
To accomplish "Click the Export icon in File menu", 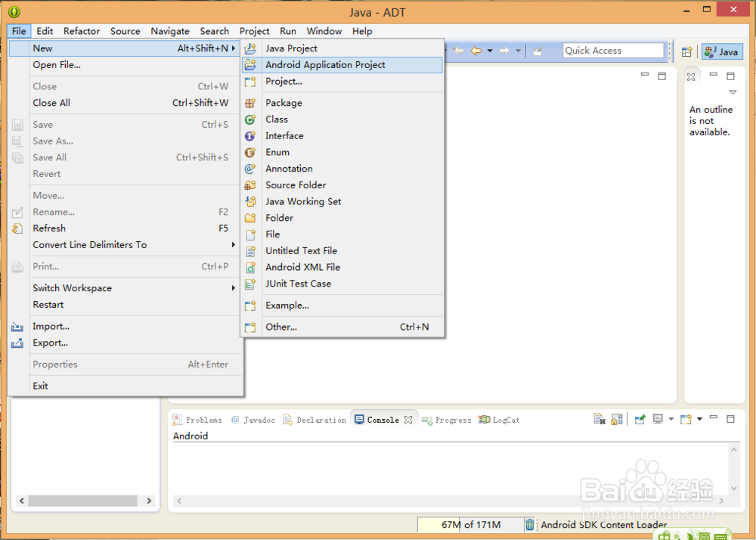I will [17, 343].
